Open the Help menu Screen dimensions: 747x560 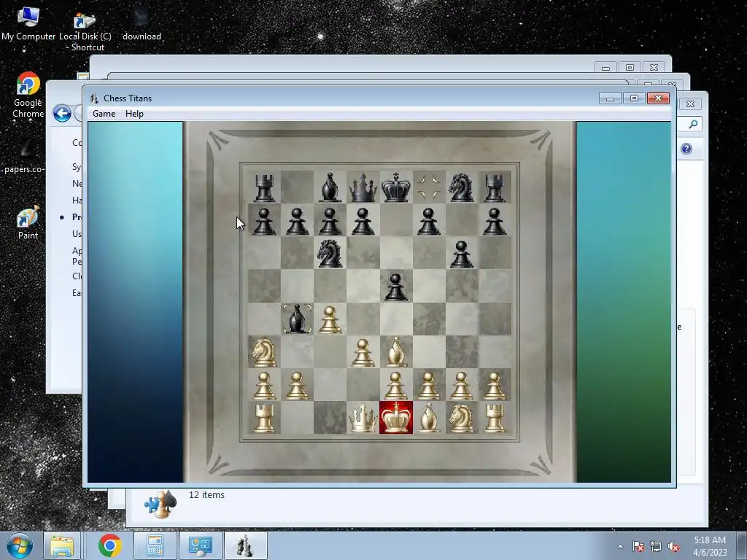pyautogui.click(x=134, y=114)
